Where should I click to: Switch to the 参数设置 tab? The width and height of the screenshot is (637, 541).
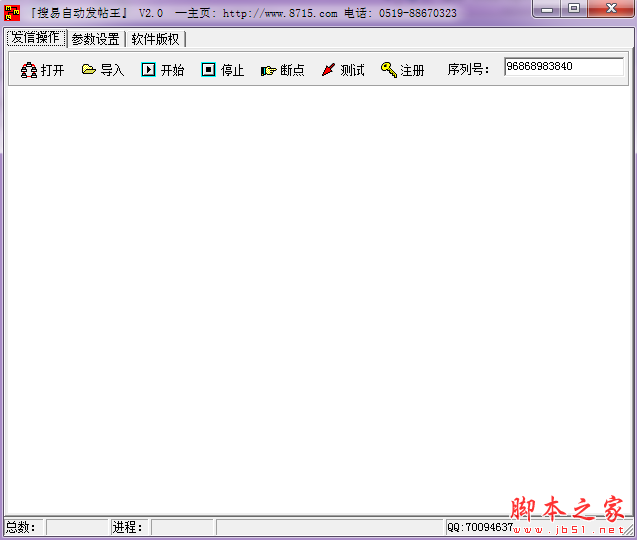coord(96,39)
